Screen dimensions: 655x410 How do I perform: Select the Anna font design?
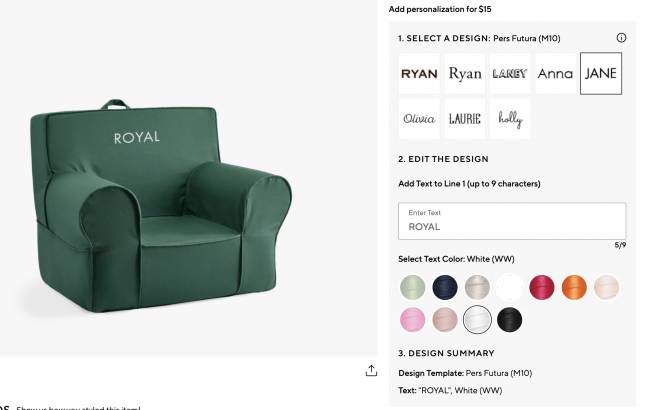coord(555,74)
